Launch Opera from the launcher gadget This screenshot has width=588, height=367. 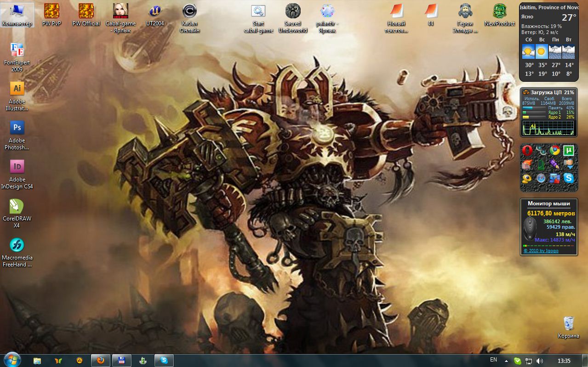527,150
